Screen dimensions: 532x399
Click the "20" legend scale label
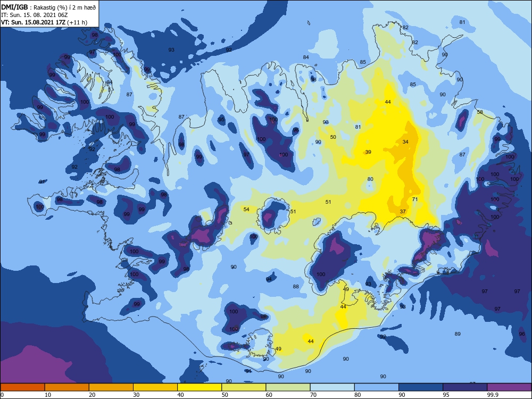tap(92, 395)
